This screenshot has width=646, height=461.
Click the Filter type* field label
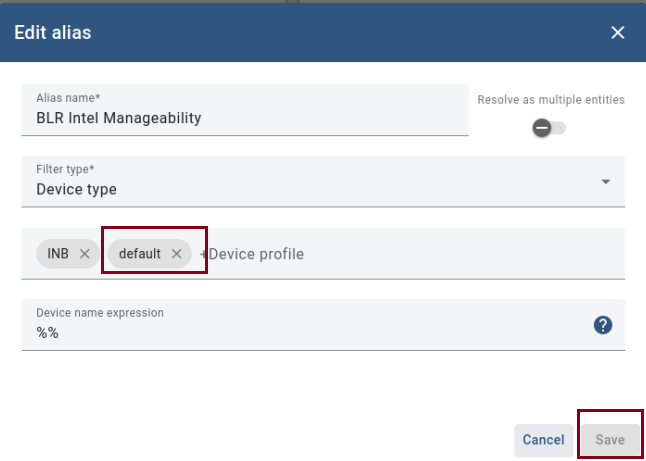65,170
